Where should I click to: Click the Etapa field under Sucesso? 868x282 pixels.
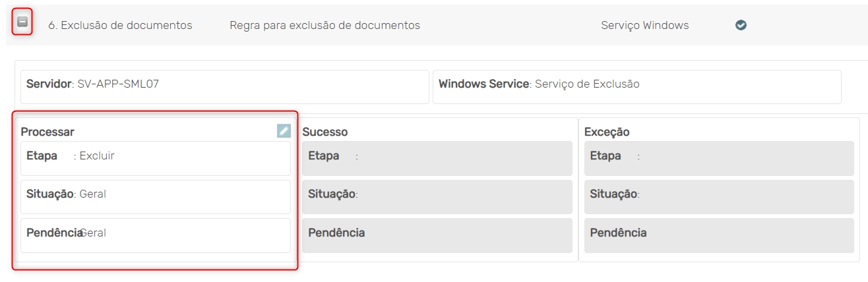click(x=437, y=157)
